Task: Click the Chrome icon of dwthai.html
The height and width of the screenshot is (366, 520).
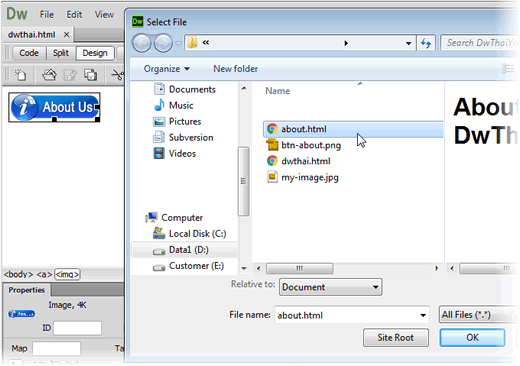Action: [272, 161]
